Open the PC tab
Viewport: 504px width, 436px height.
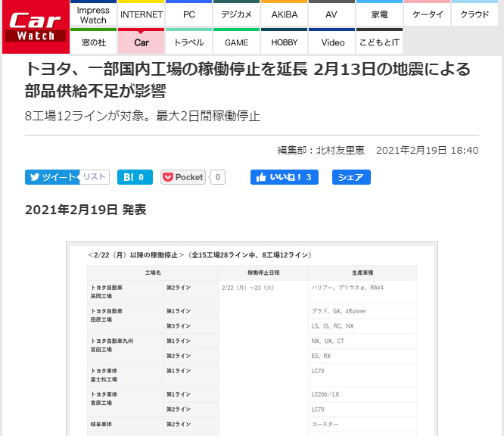click(x=188, y=14)
